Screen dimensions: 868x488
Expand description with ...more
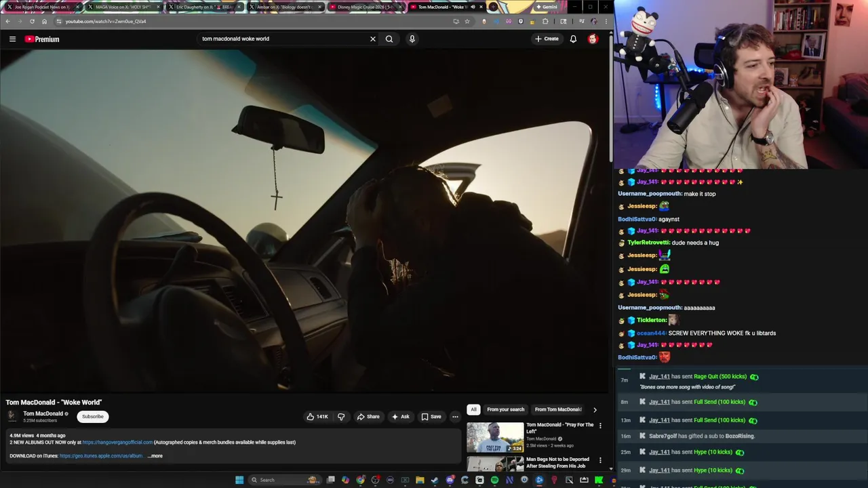pyautogui.click(x=155, y=455)
